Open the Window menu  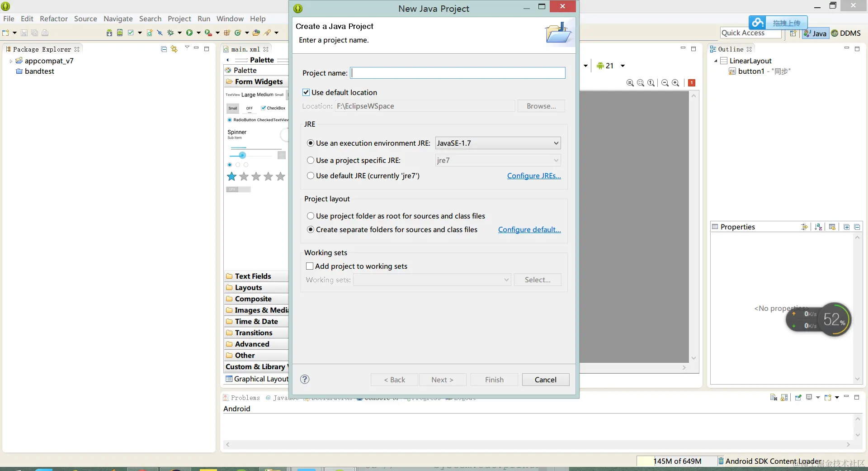click(x=230, y=19)
